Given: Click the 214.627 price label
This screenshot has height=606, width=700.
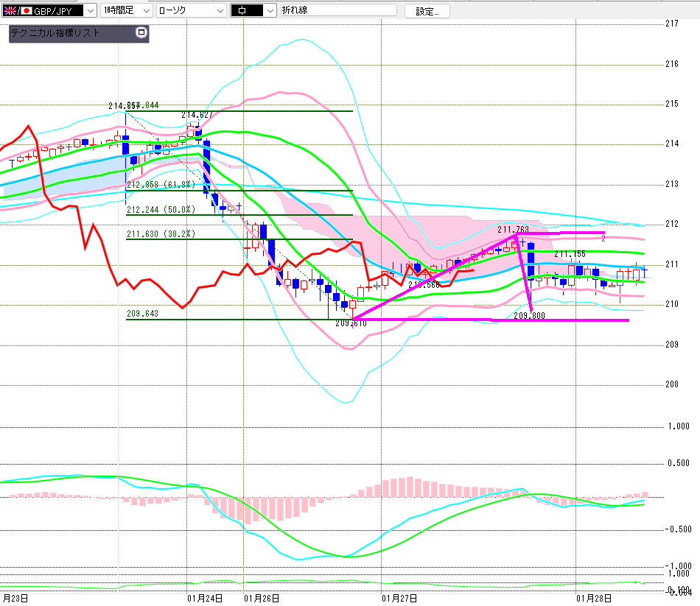Looking at the screenshot, I should pos(197,116).
